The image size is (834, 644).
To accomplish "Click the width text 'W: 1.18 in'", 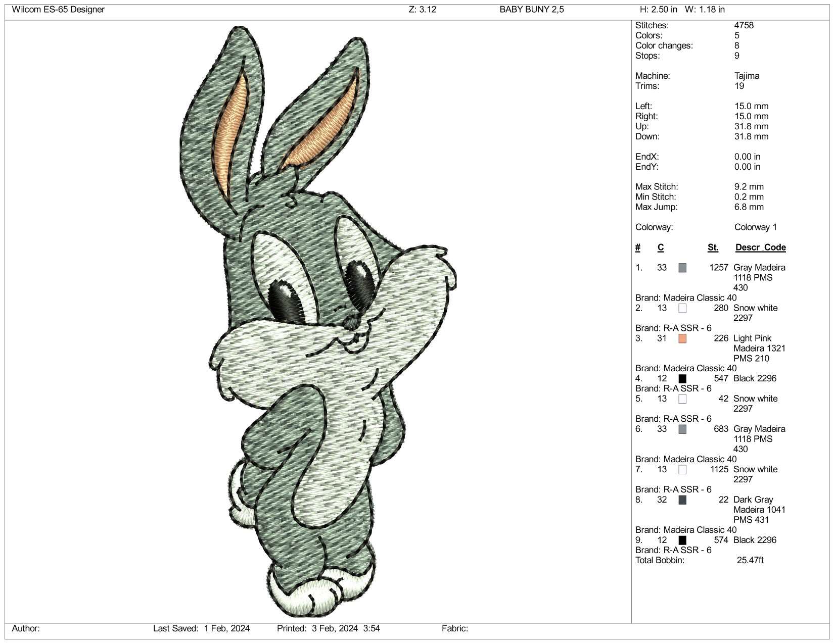I will tap(705, 10).
